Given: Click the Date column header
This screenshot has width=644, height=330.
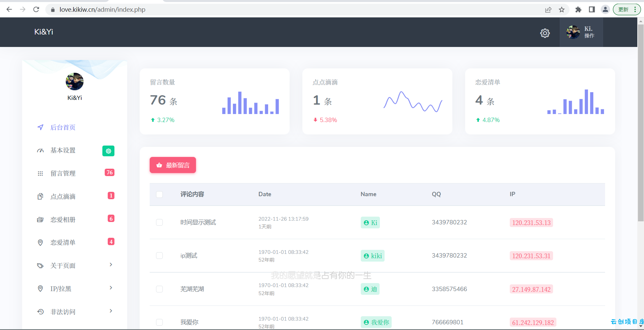Looking at the screenshot, I should (265, 194).
